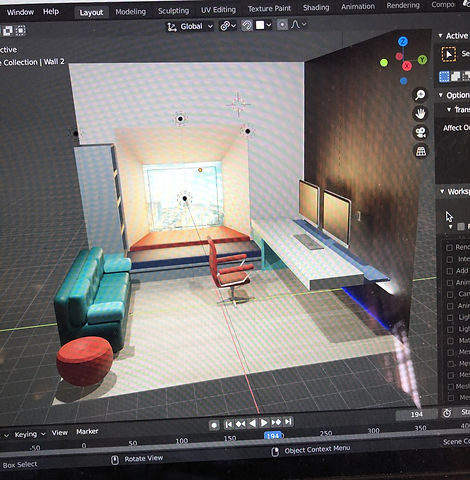The image size is (470, 480).
Task: Toggle the camera view icon
Action: point(421,133)
